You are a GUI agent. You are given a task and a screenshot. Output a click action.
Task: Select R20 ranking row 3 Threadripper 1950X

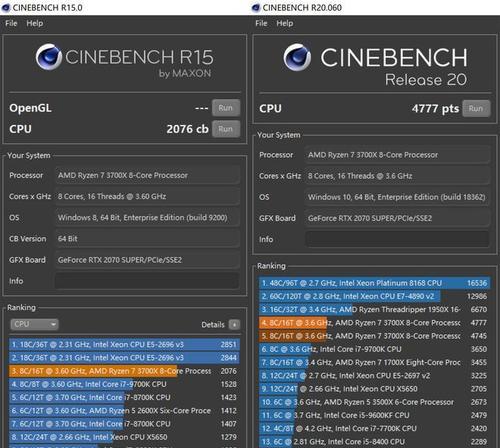tap(375, 309)
